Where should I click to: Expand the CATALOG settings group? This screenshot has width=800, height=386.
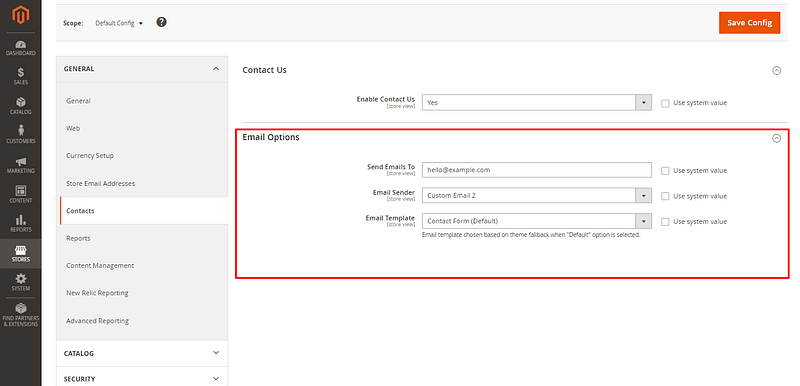pyautogui.click(x=142, y=353)
